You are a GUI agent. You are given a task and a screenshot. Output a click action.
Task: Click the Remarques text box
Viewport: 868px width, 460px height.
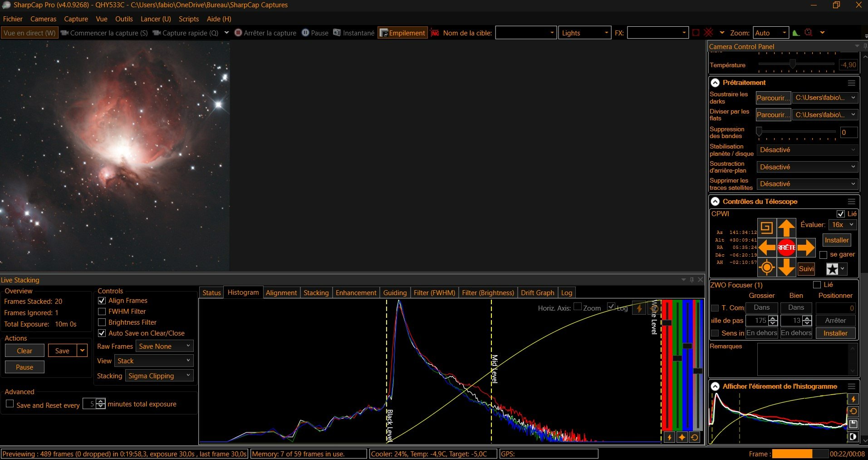[x=807, y=359]
